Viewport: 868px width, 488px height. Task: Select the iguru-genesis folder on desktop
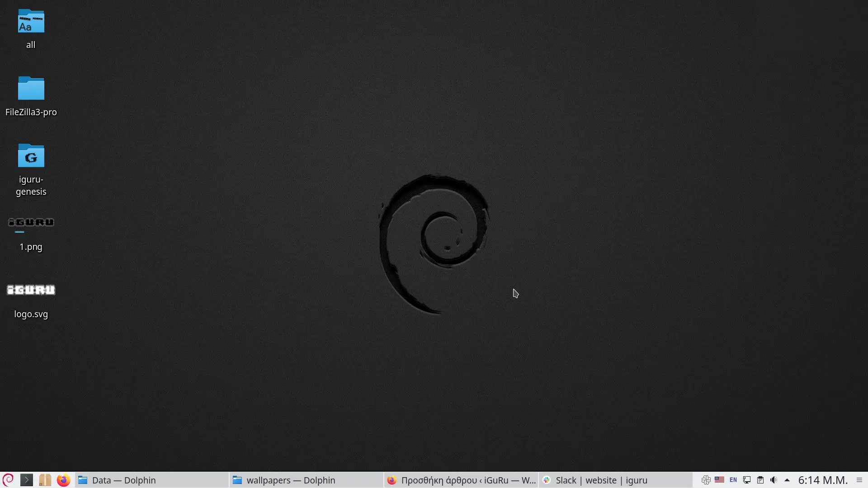pos(31,170)
